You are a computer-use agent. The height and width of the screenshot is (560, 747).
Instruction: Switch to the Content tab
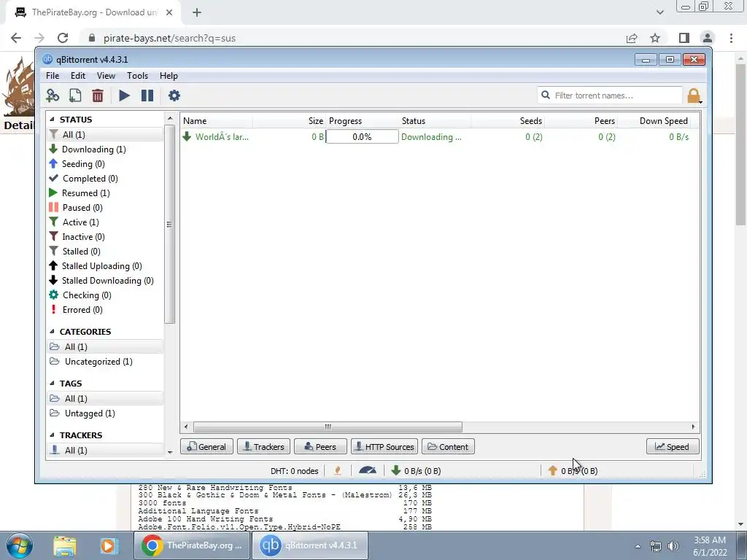(448, 447)
